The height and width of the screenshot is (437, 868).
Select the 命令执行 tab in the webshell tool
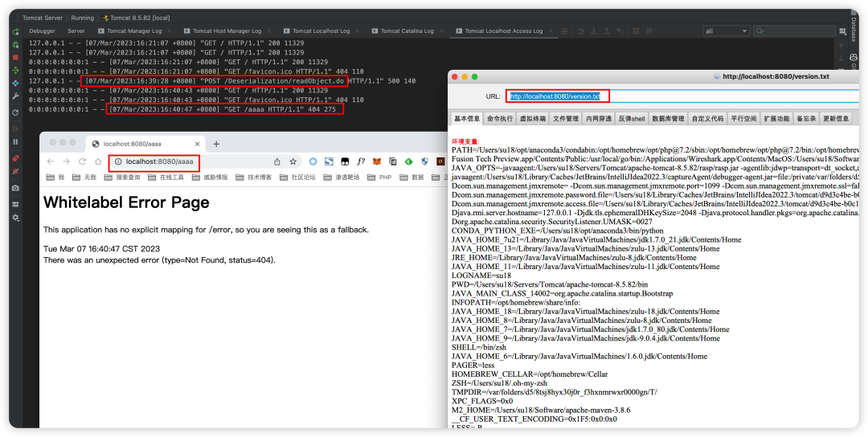coord(500,118)
